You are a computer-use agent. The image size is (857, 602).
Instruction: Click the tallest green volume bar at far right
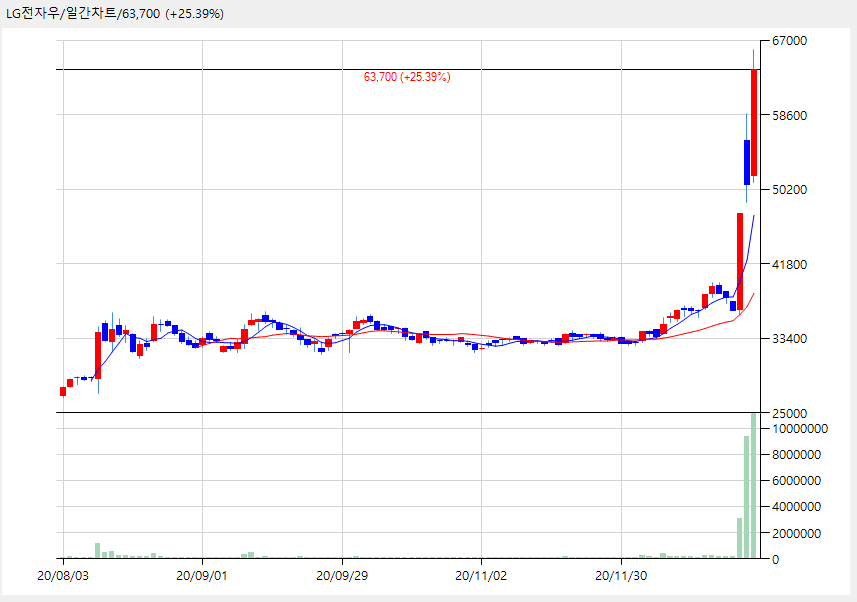coord(754,486)
